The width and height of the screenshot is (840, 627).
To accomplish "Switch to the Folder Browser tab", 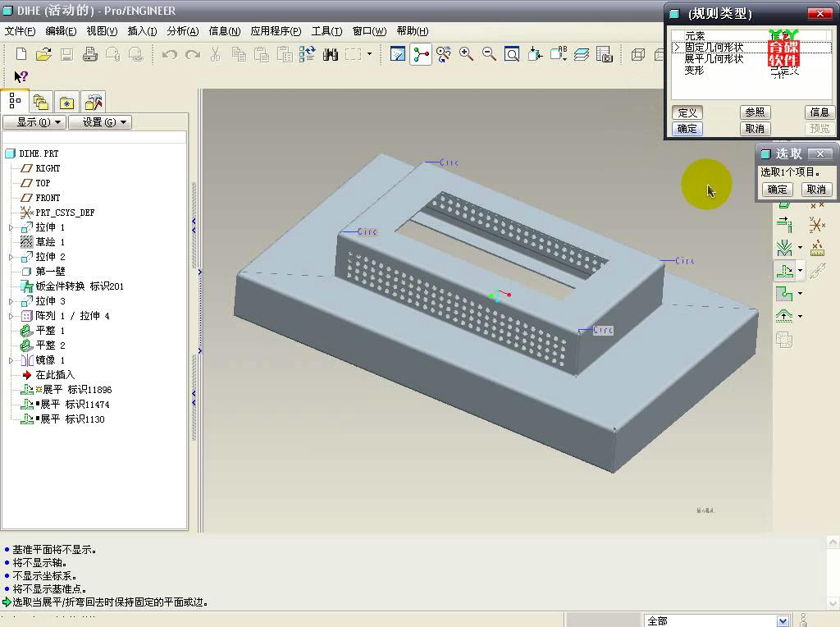I will point(41,102).
